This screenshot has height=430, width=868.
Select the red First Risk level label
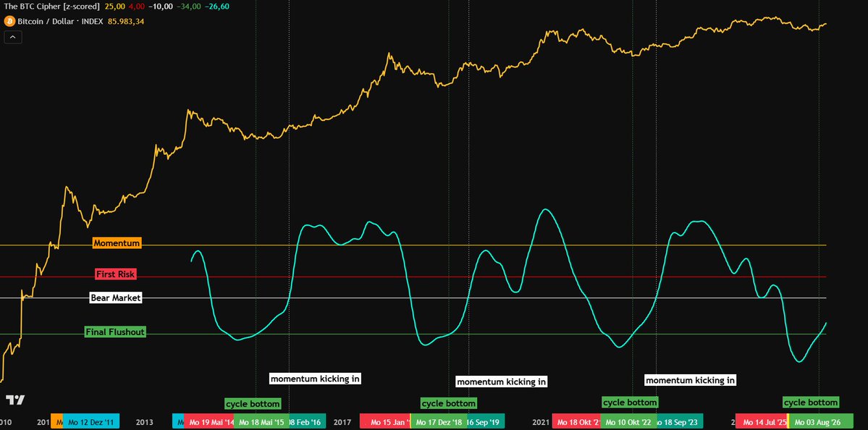coord(116,274)
